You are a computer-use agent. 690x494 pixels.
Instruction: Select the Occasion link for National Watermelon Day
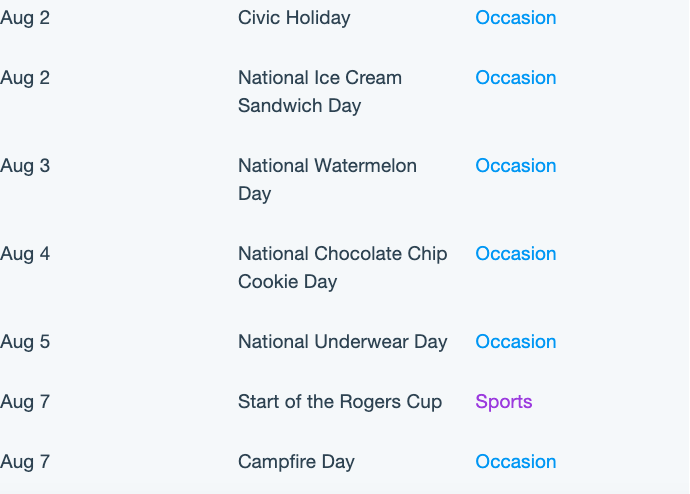pos(515,166)
